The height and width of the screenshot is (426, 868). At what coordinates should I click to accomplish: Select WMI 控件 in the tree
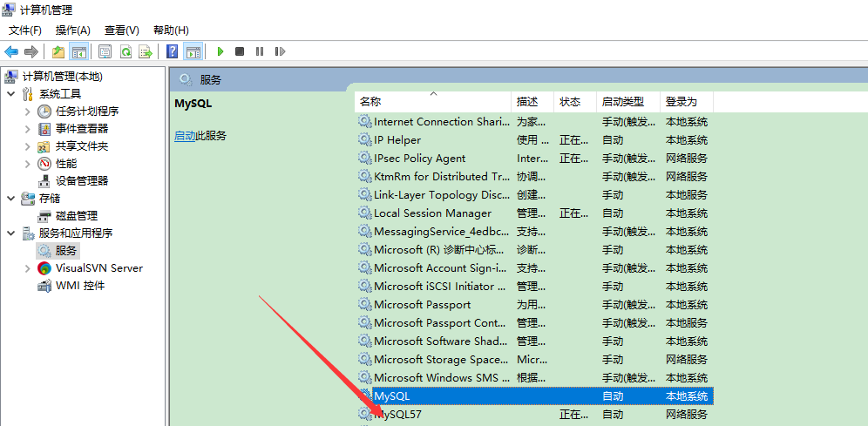80,286
